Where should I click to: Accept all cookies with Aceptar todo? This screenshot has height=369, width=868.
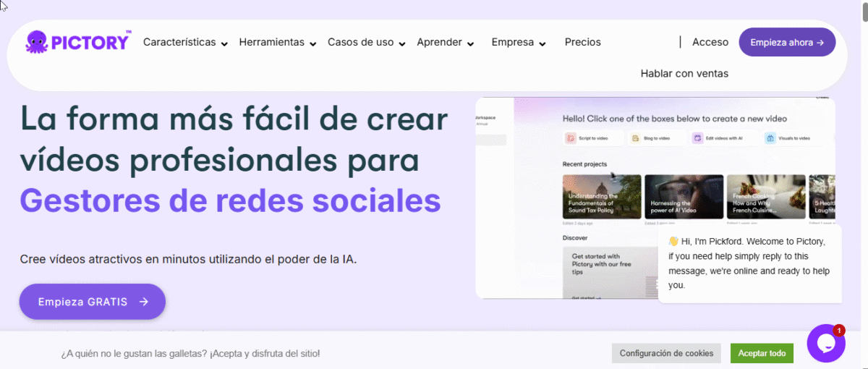[x=762, y=353]
